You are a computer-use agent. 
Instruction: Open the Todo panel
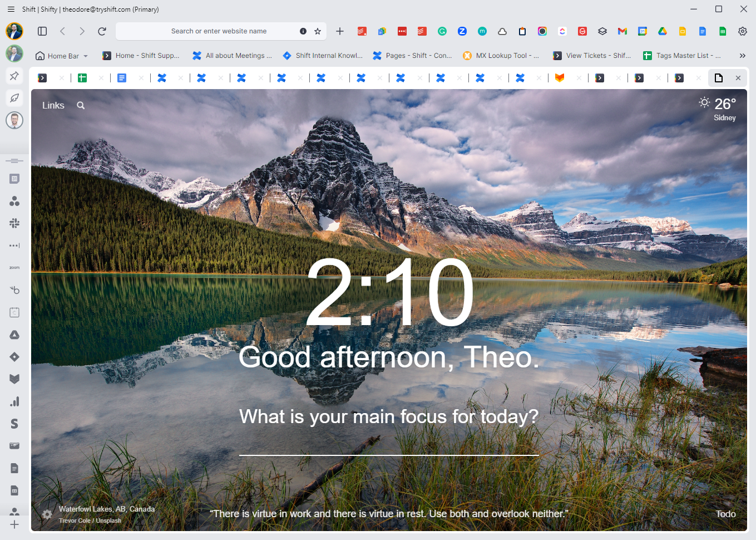pos(725,514)
